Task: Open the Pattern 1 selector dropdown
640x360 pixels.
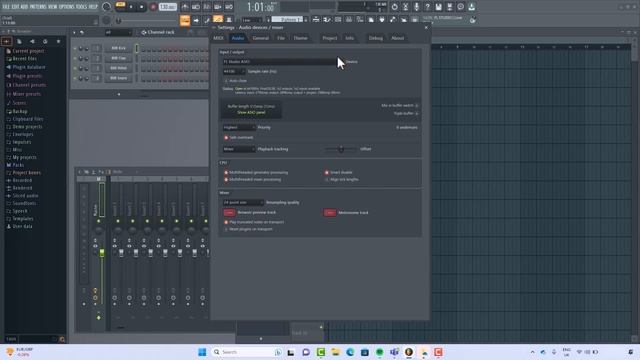Action: click(287, 20)
